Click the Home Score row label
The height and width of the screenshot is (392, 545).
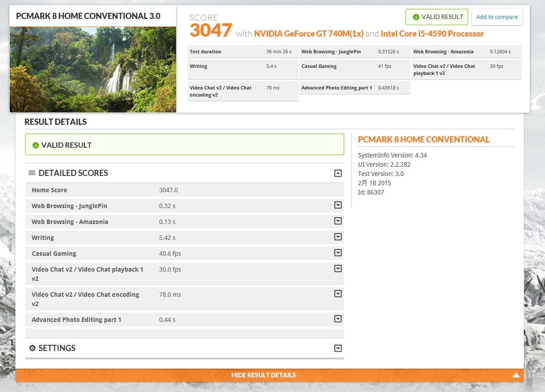(49, 190)
